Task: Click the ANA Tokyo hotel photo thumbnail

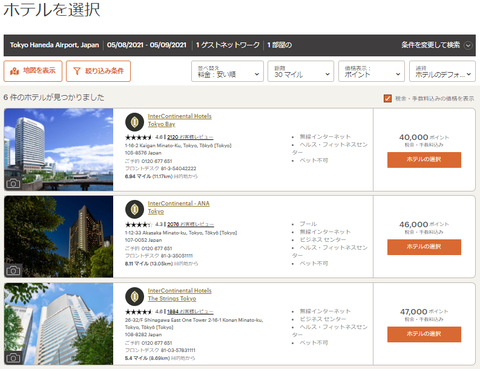Action: [x=59, y=237]
